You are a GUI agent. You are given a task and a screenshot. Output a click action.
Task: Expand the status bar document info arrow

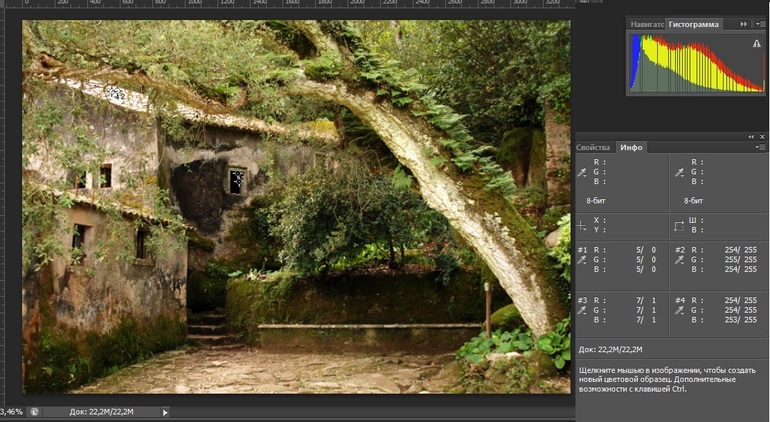point(165,411)
